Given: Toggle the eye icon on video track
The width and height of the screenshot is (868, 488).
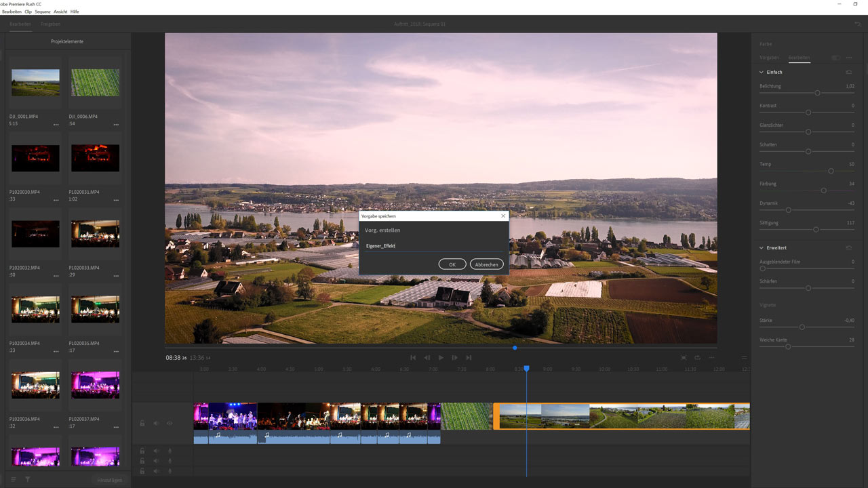Looking at the screenshot, I should click(170, 424).
